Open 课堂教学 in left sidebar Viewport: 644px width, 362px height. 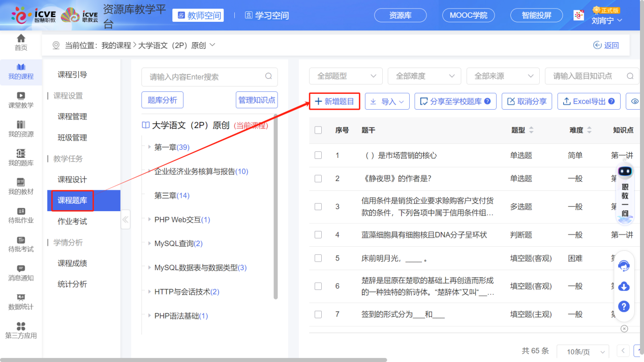tap(21, 100)
